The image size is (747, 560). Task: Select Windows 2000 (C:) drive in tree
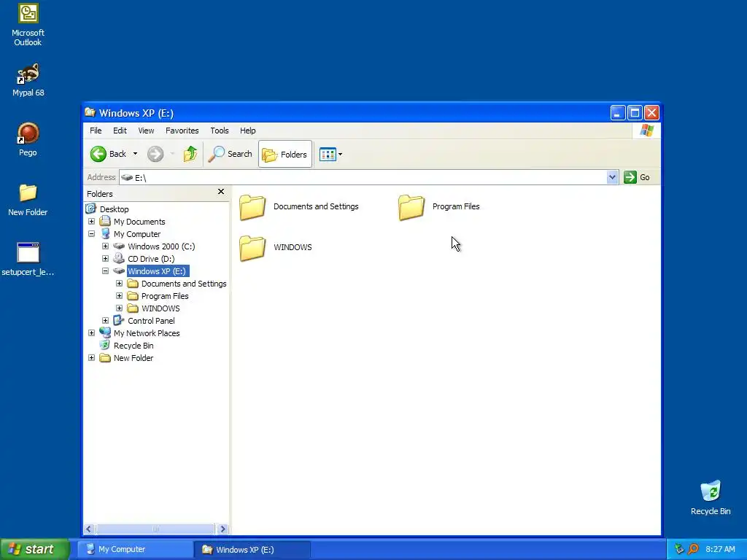tap(161, 246)
